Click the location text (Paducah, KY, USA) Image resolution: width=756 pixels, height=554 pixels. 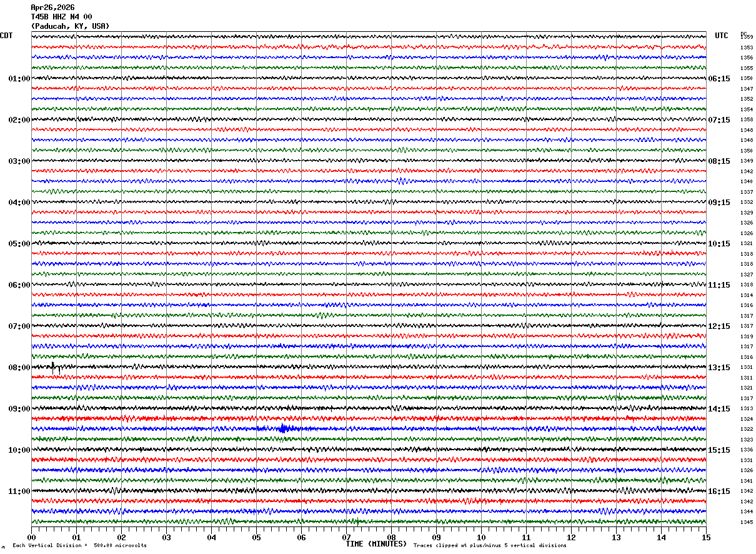click(70, 26)
